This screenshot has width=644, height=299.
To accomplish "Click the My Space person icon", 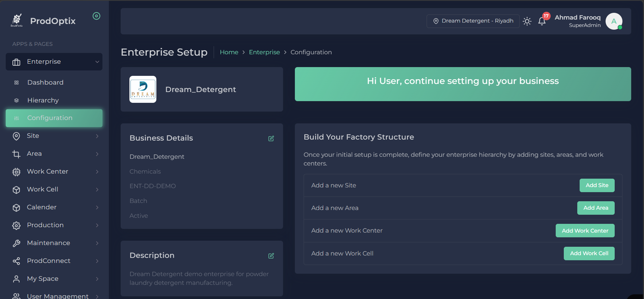I will click(16, 279).
